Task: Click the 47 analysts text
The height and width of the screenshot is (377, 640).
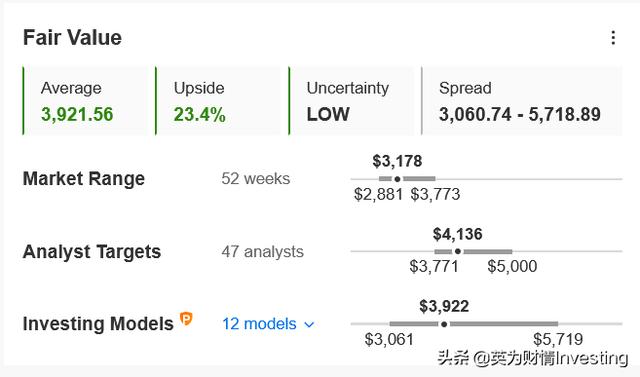Action: (x=262, y=252)
